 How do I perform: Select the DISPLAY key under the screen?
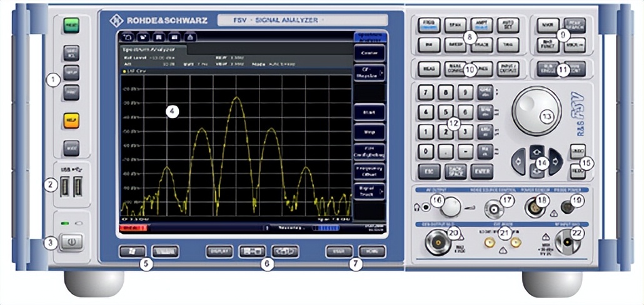pyautogui.click(x=219, y=252)
